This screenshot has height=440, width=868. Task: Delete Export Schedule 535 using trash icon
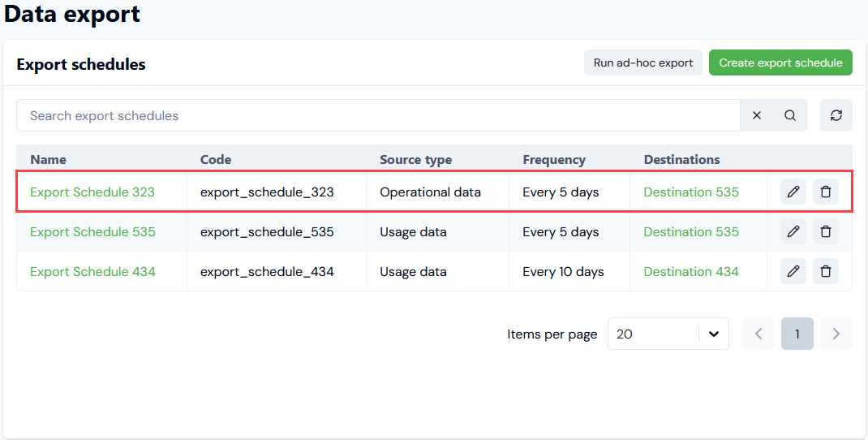tap(825, 231)
